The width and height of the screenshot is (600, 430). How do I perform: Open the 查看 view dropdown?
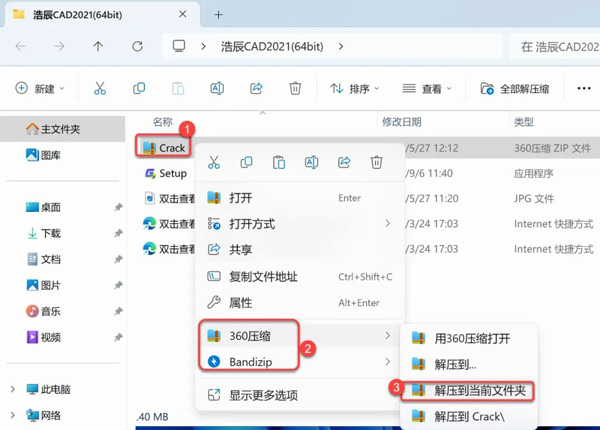pyautogui.click(x=427, y=88)
